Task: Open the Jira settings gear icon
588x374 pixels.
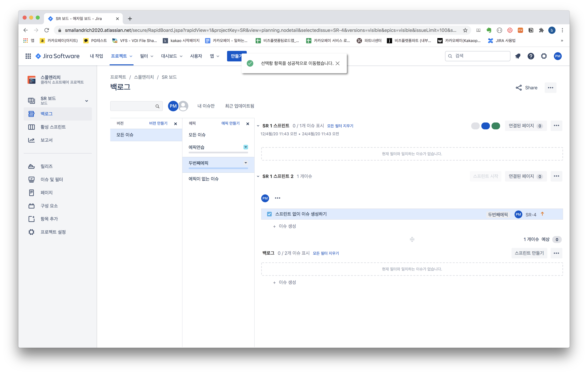Action: (544, 56)
